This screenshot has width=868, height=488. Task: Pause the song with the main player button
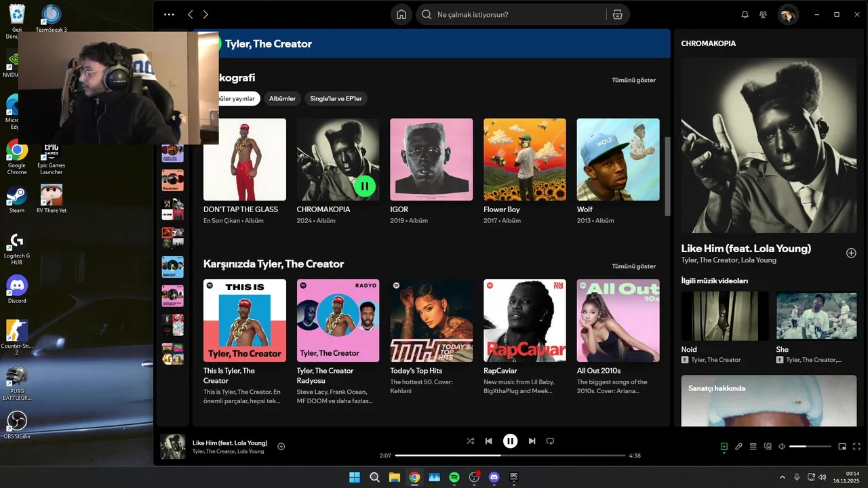(511, 441)
